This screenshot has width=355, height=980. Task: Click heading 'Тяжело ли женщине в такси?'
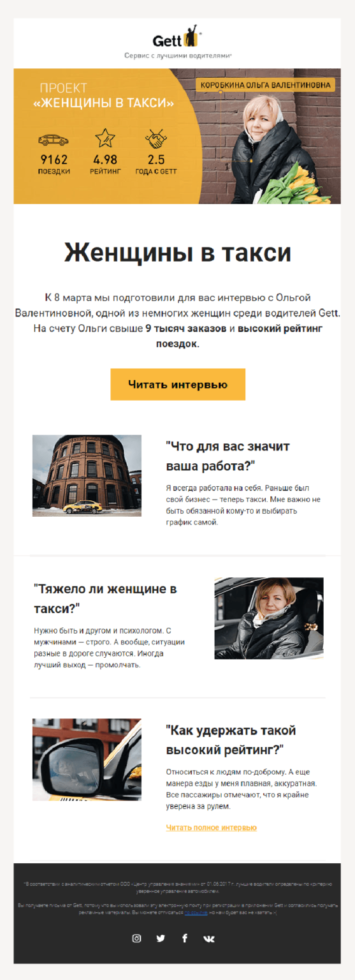105,598
